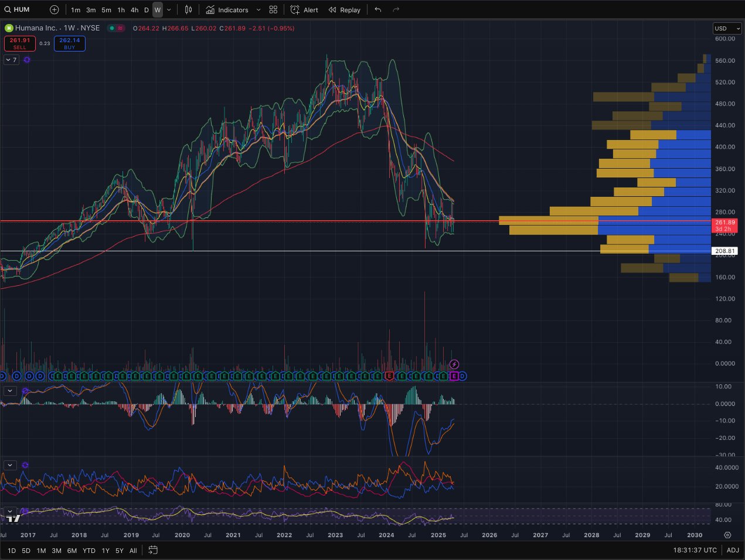745x560 pixels.
Task: Select the weekly W timeframe
Action: click(157, 10)
